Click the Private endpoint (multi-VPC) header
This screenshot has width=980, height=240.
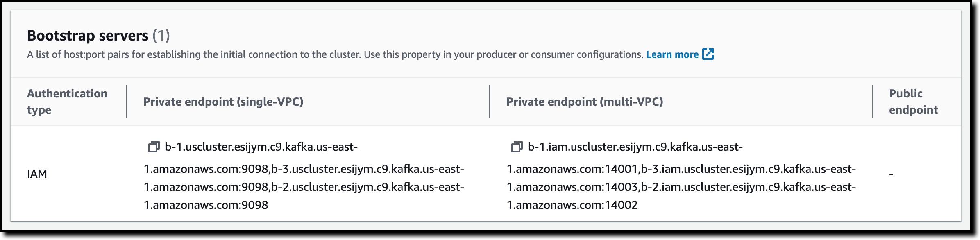pos(585,102)
